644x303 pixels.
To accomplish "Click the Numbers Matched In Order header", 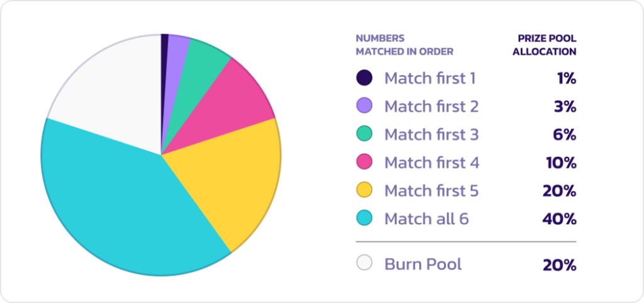I will coord(404,45).
